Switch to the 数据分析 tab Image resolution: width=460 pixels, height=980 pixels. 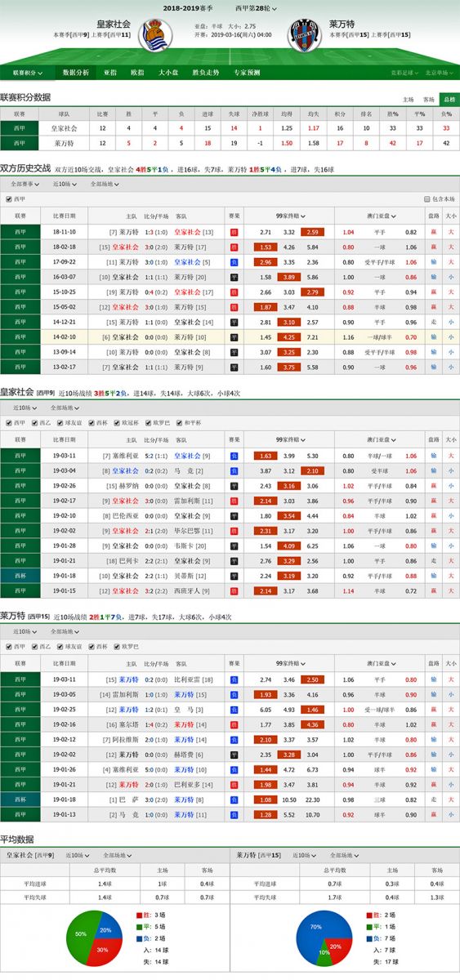pos(76,73)
